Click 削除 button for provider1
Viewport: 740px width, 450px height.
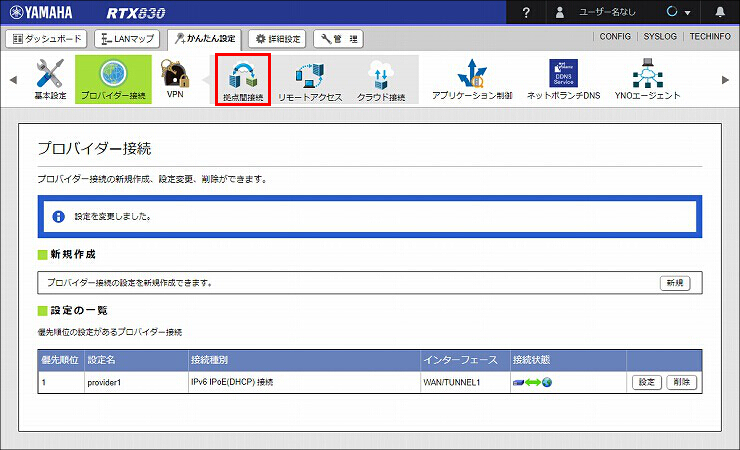681,382
